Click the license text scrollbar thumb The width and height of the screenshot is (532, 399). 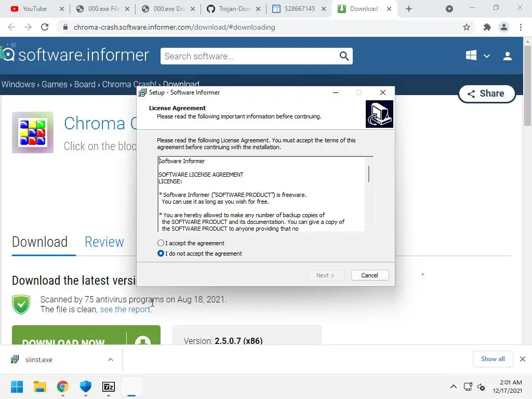[x=369, y=174]
